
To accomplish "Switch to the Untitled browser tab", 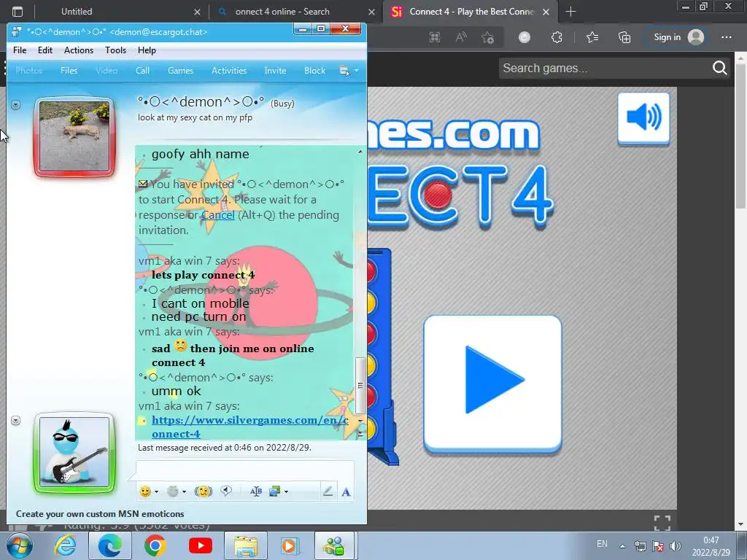I will [77, 12].
